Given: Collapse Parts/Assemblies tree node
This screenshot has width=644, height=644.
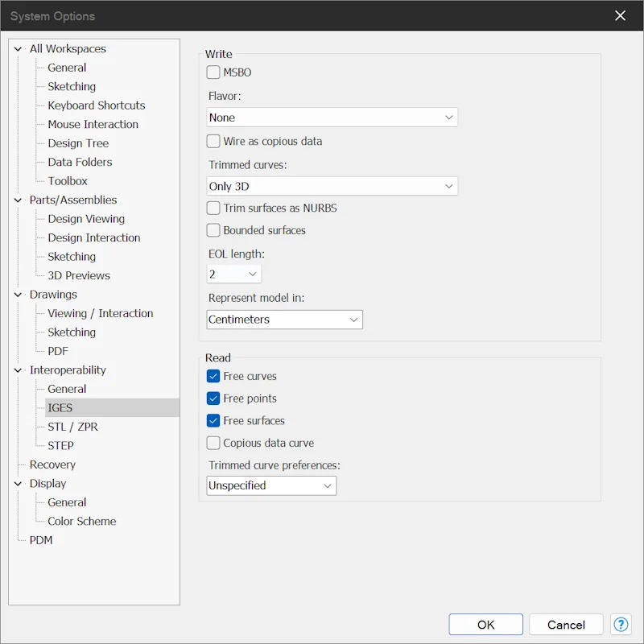Looking at the screenshot, I should (x=18, y=200).
